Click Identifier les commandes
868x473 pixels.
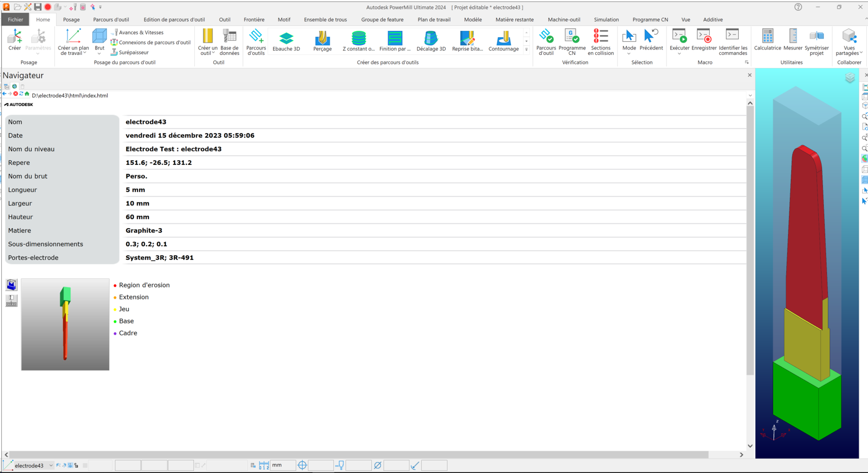tap(733, 42)
